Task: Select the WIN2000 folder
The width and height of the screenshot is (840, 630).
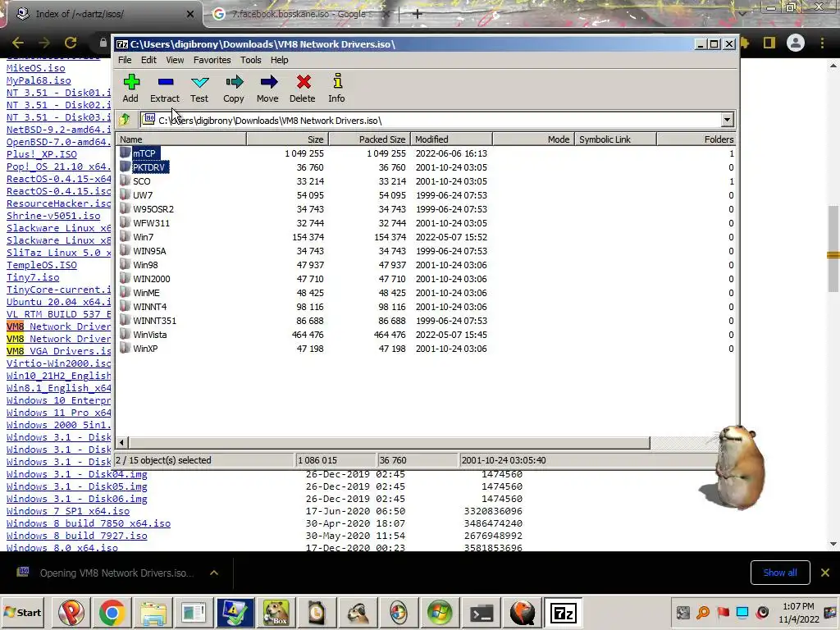Action: click(x=152, y=279)
